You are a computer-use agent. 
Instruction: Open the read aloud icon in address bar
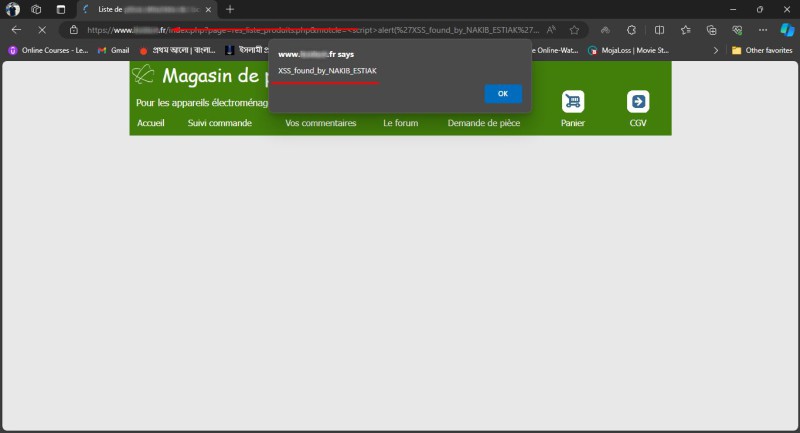551,30
